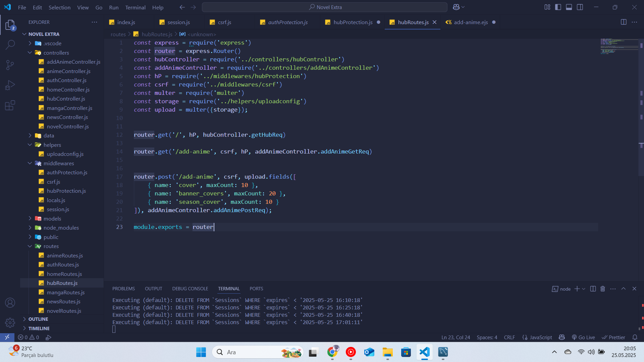Open the Search view in activity bar
The width and height of the screenshot is (644, 362).
10,44
